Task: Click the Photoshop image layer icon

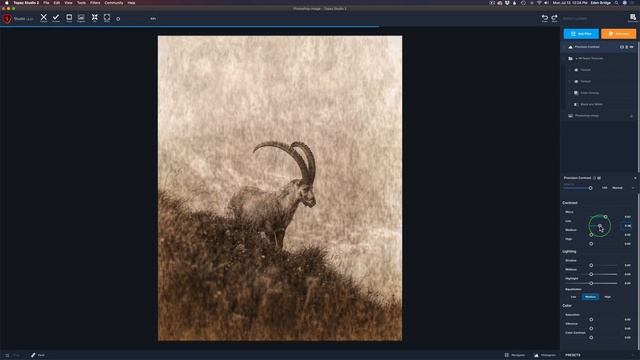Action: coord(570,116)
